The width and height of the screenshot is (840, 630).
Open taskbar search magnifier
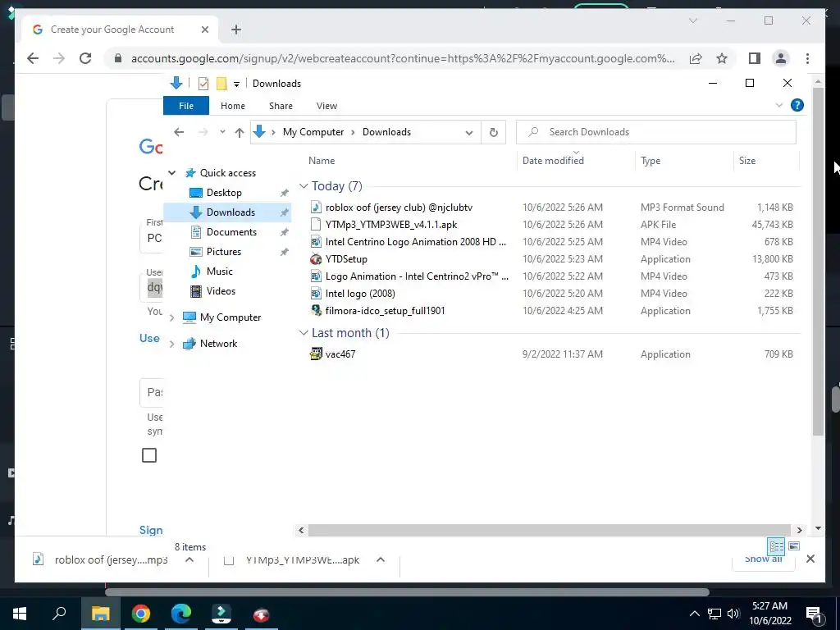pos(59,614)
